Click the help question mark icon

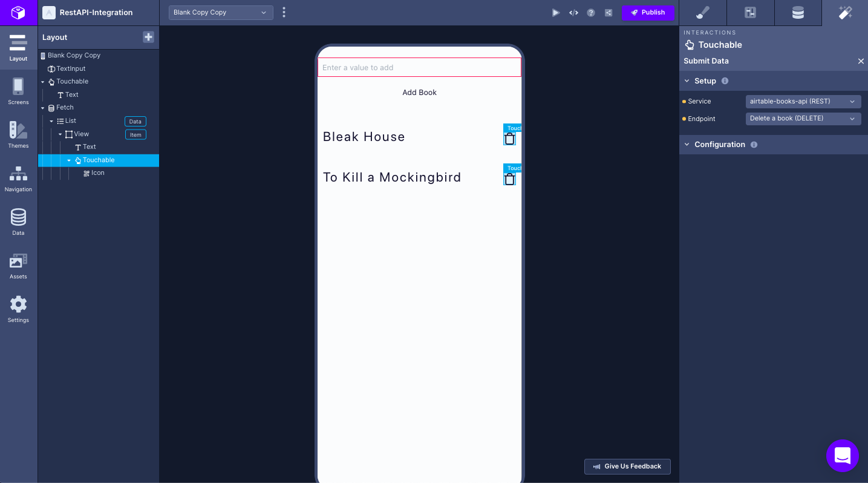591,13
